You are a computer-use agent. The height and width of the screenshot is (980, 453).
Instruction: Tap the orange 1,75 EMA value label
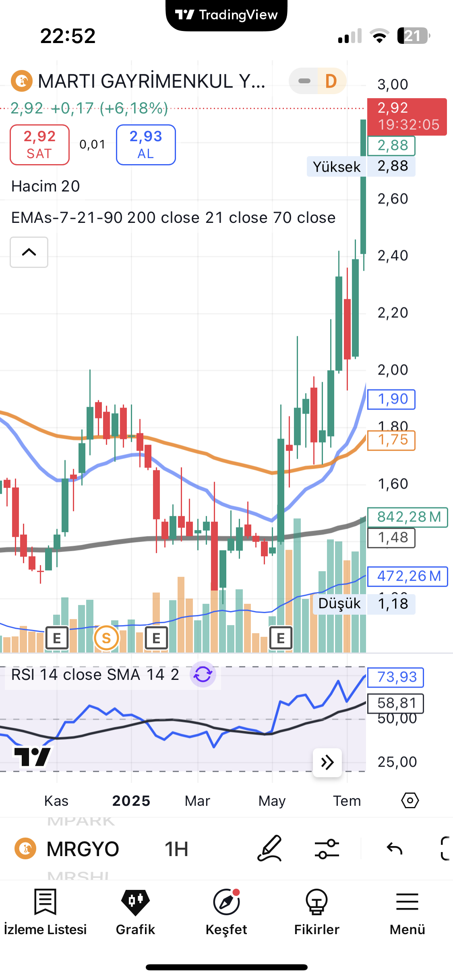coord(391,440)
